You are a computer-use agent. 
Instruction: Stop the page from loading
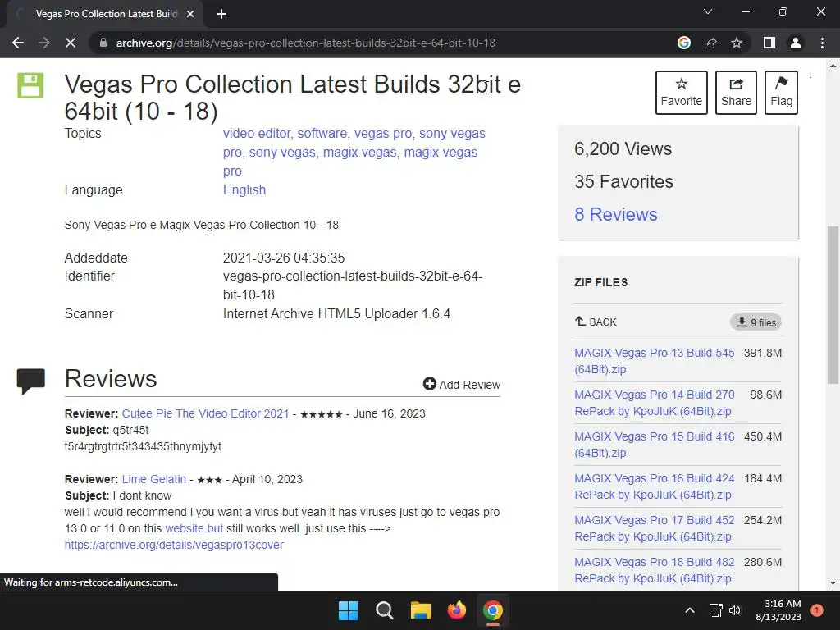71,43
